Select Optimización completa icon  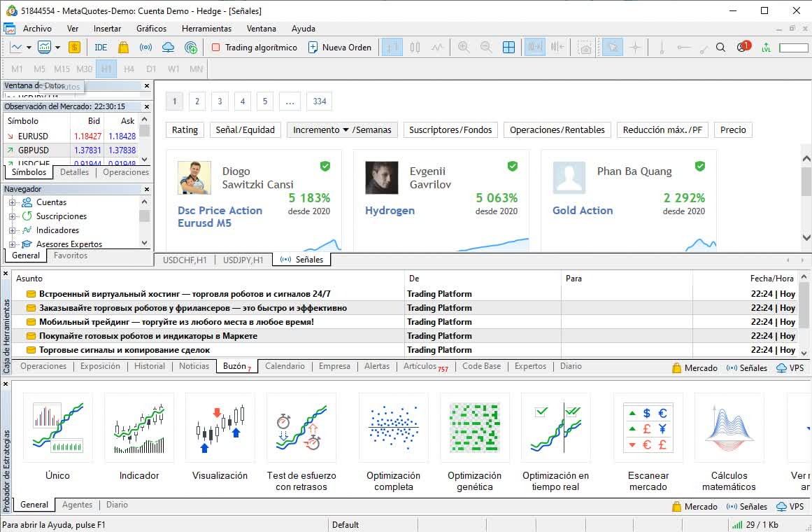(394, 428)
